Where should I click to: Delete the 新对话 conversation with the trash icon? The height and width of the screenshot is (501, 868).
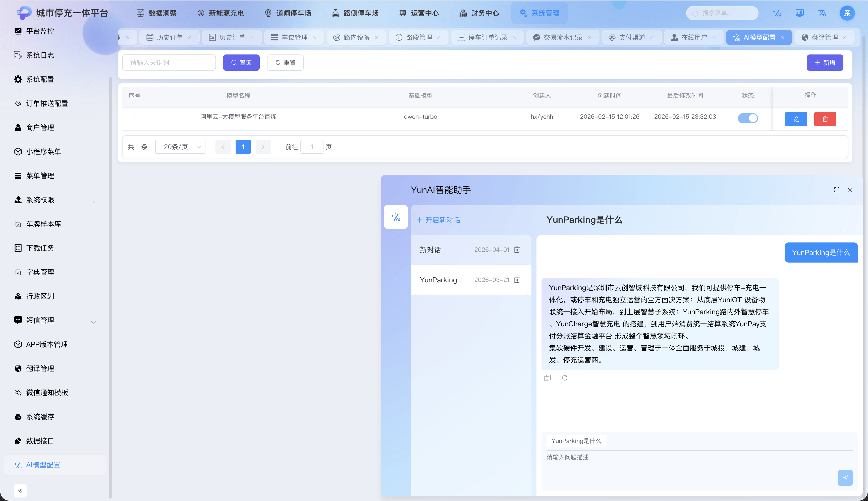(516, 250)
